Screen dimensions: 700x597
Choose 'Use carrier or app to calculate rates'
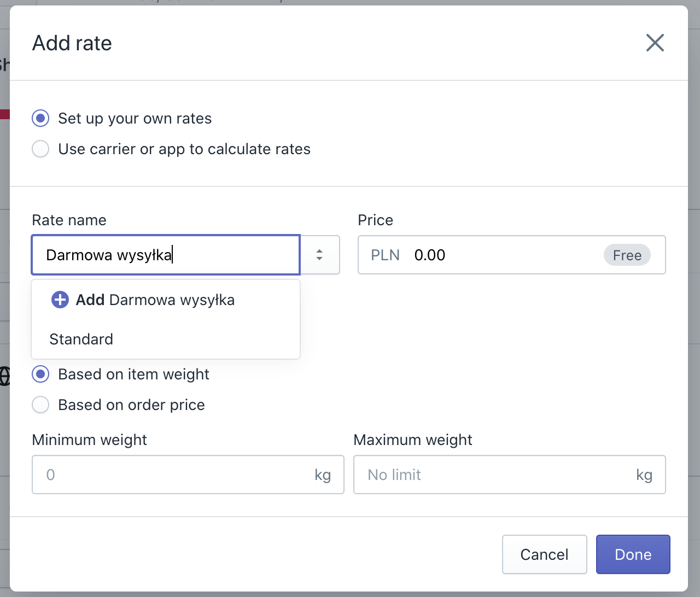[x=40, y=149]
